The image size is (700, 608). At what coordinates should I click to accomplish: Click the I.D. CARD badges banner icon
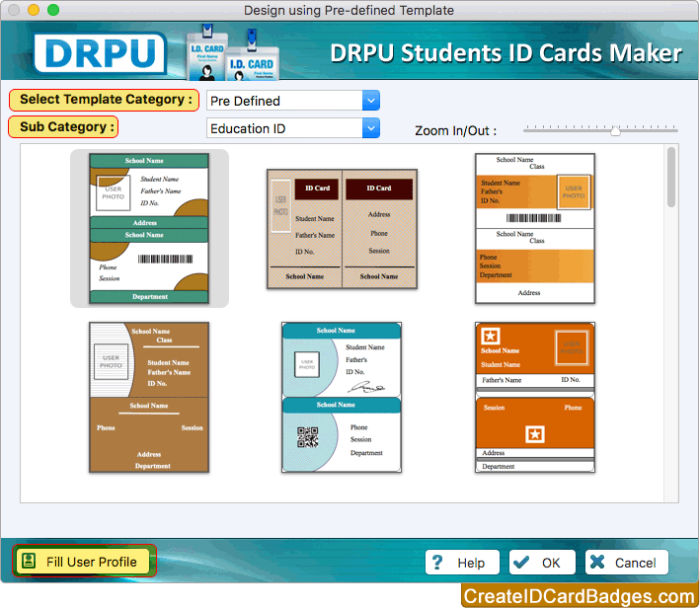point(233,53)
